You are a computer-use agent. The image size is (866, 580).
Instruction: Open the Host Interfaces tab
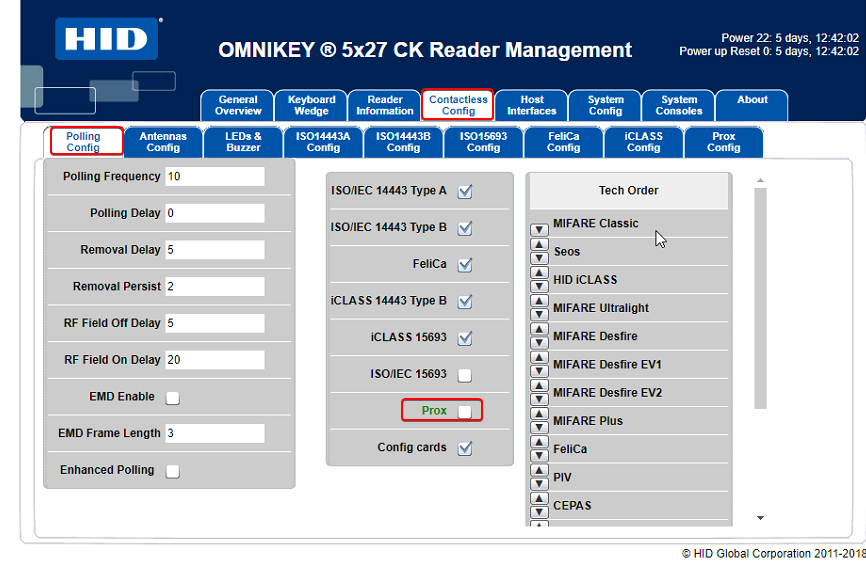[531, 105]
